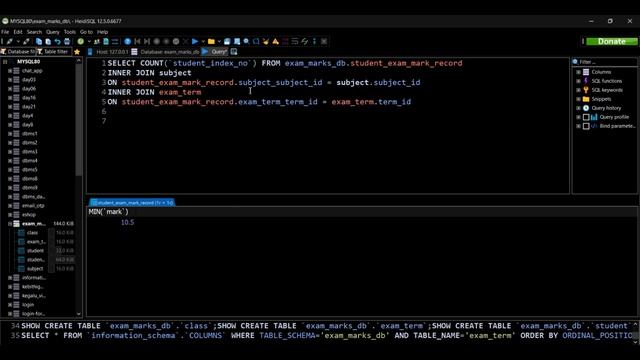This screenshot has height=360, width=640.
Task: Click the helpers Filter input box
Action: tap(604, 62)
